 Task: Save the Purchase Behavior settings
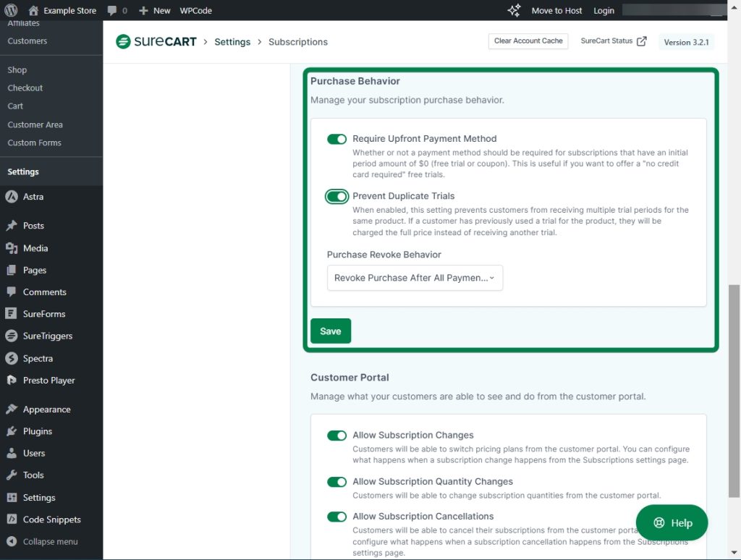(x=331, y=331)
